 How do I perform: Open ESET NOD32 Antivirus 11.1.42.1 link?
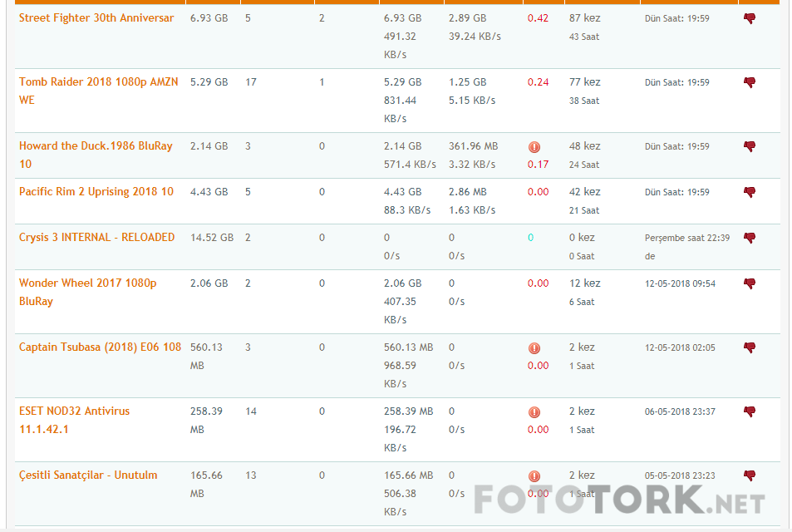(x=74, y=411)
